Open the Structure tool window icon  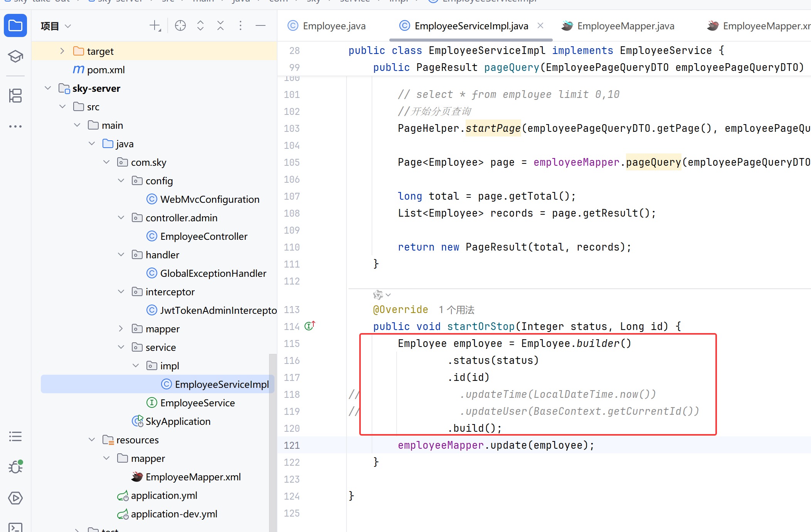(15, 96)
